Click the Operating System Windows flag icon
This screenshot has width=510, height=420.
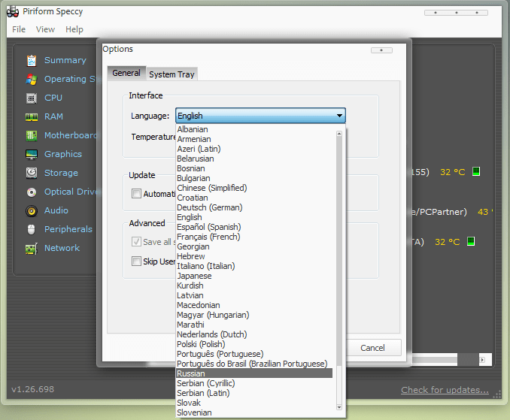coord(32,79)
